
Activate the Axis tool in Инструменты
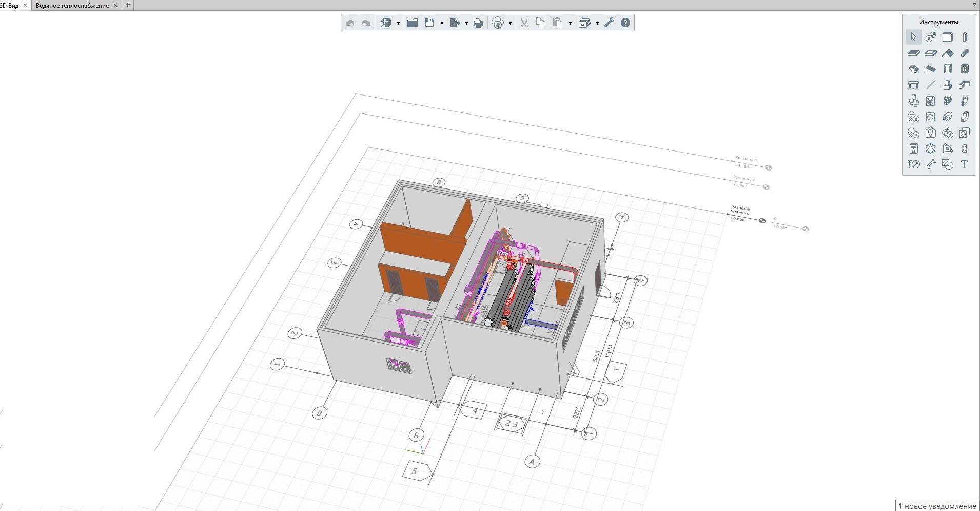pyautogui.click(x=930, y=37)
